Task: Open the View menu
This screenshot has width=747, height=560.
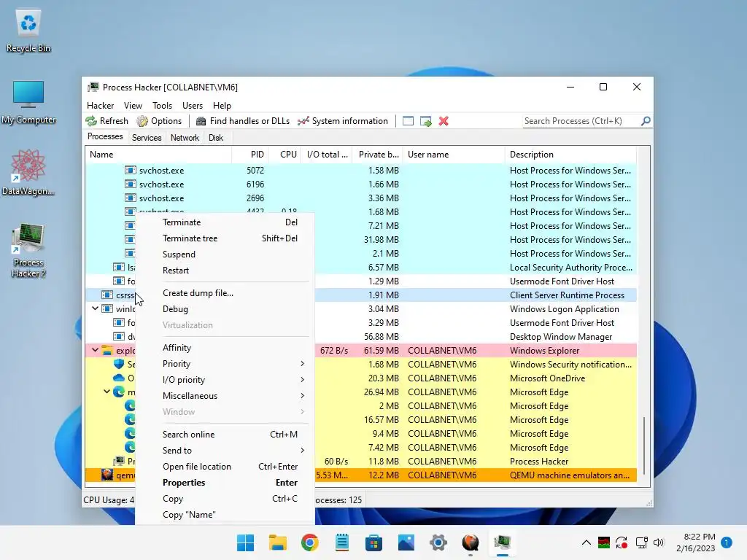Action: [133, 105]
